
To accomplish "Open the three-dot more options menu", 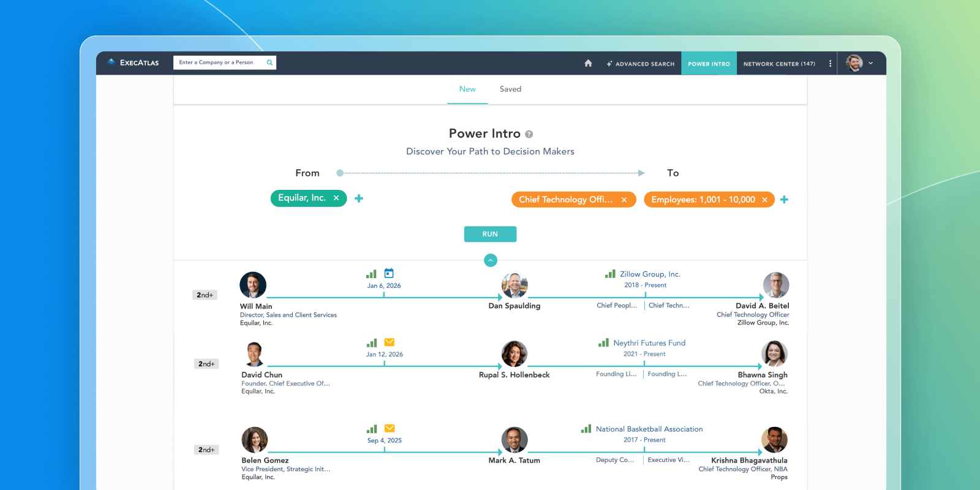I will coord(830,63).
